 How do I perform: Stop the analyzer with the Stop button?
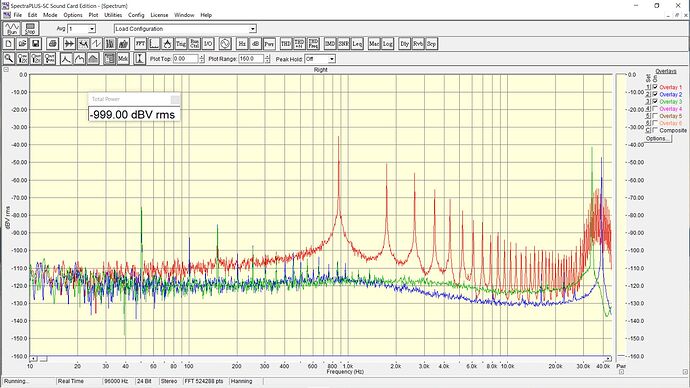point(30,29)
